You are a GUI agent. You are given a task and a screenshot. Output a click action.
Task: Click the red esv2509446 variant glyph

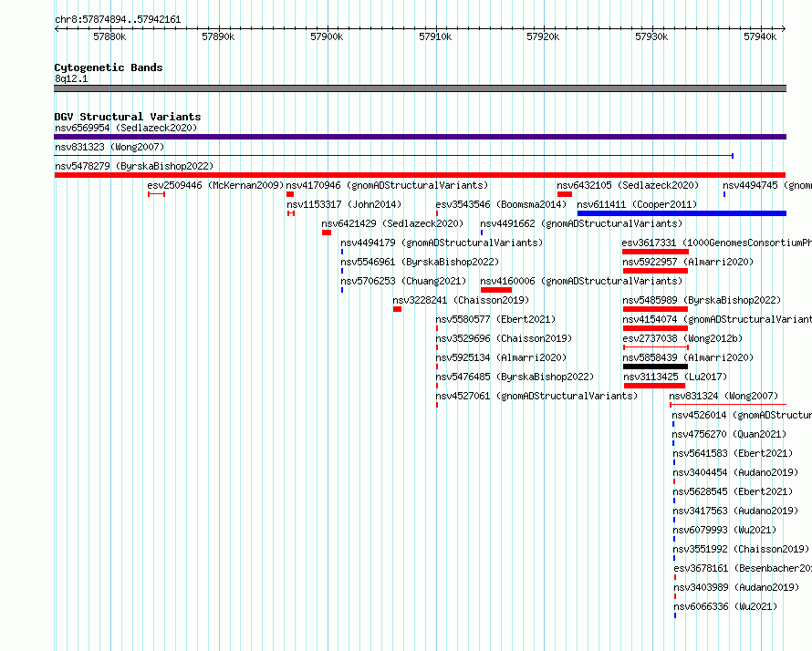pos(156,194)
